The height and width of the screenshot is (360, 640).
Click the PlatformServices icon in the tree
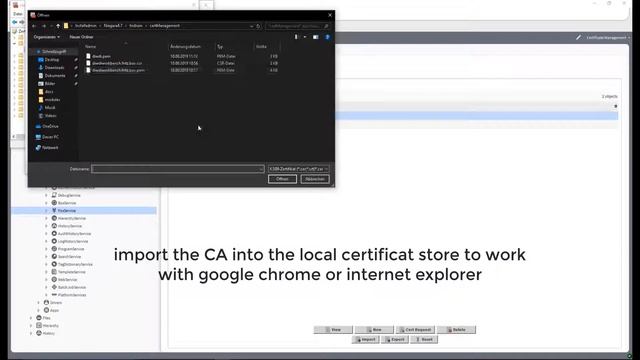(54, 295)
